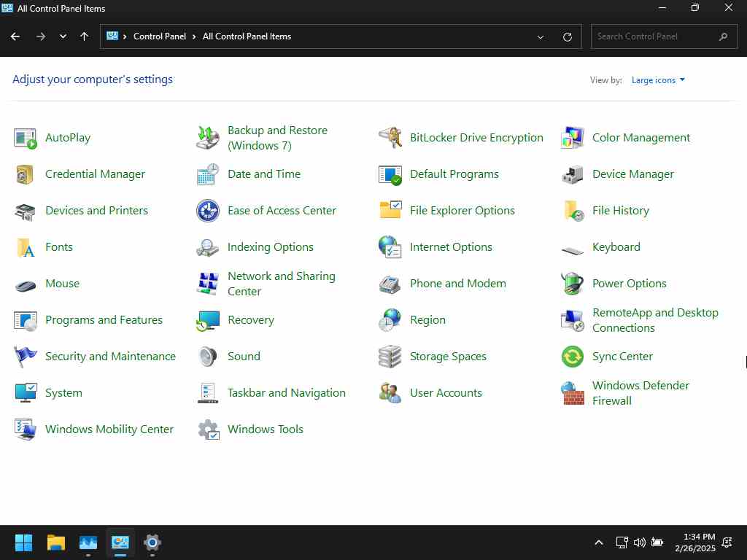Image resolution: width=747 pixels, height=560 pixels.
Task: Click the BitLocker Drive Encryption keys icon
Action: point(390,138)
